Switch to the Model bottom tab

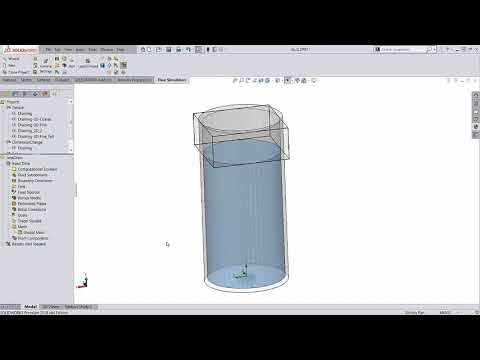point(31,307)
